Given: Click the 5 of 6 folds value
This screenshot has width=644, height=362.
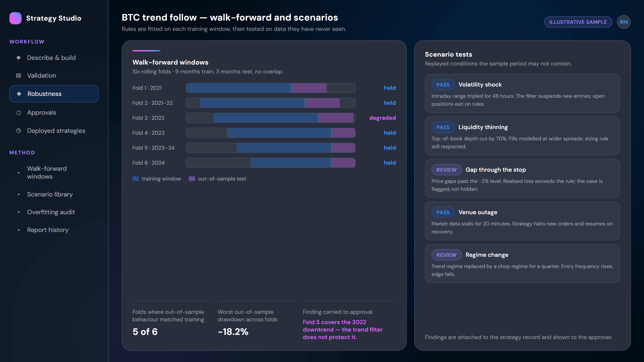Looking at the screenshot, I should click(145, 332).
